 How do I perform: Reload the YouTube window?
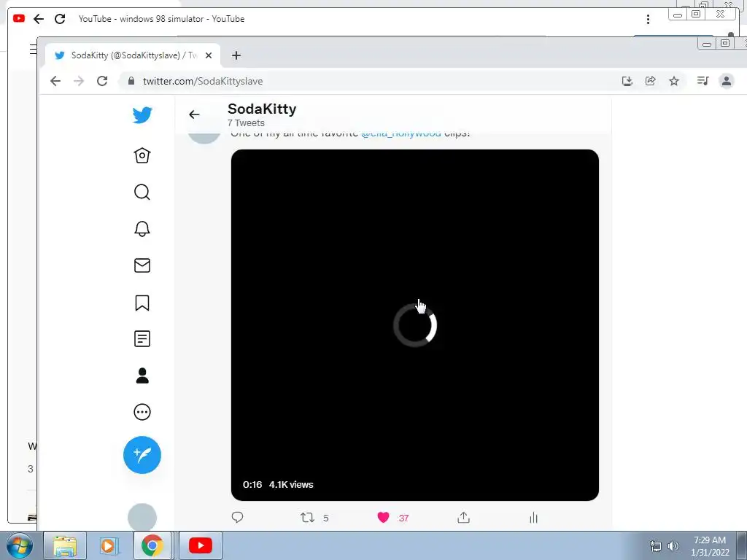[60, 18]
